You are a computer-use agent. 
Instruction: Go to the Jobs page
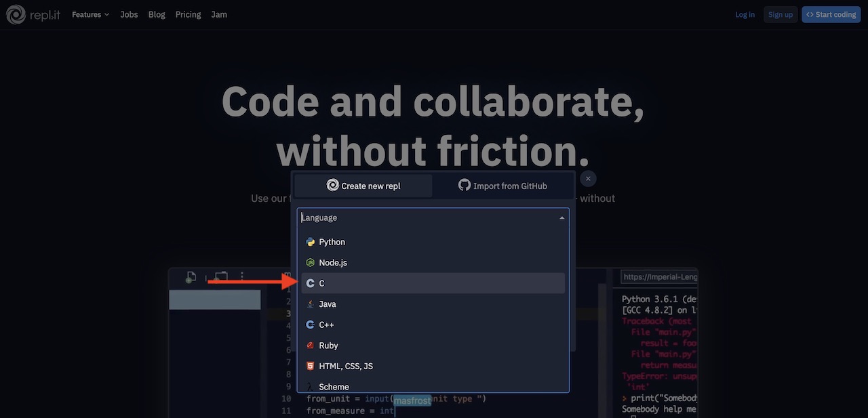(129, 14)
